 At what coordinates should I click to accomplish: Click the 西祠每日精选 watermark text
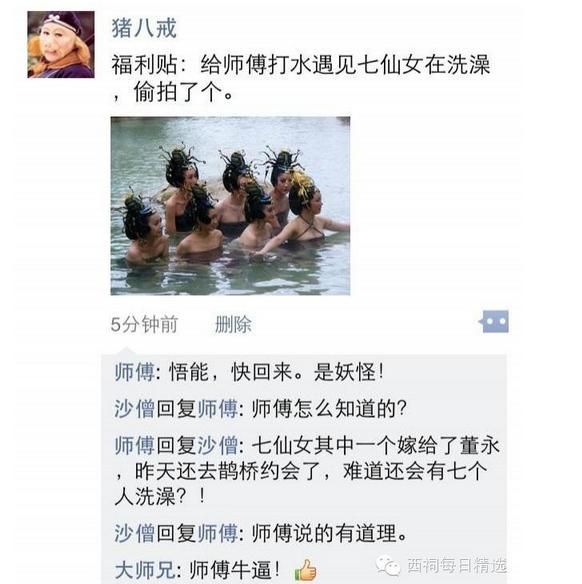click(x=457, y=566)
